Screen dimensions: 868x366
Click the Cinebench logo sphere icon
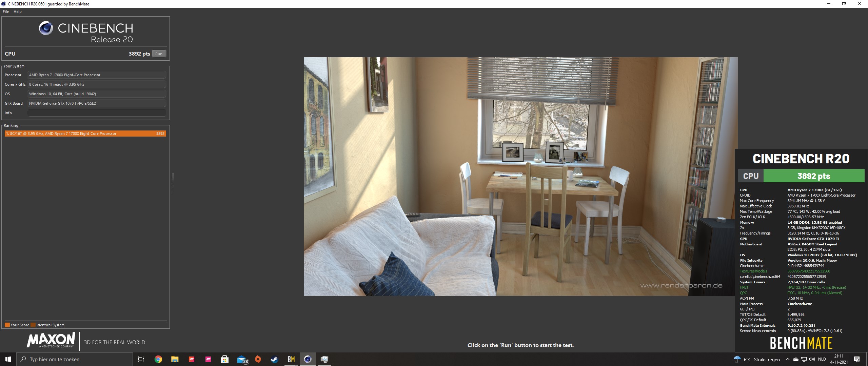tap(46, 28)
